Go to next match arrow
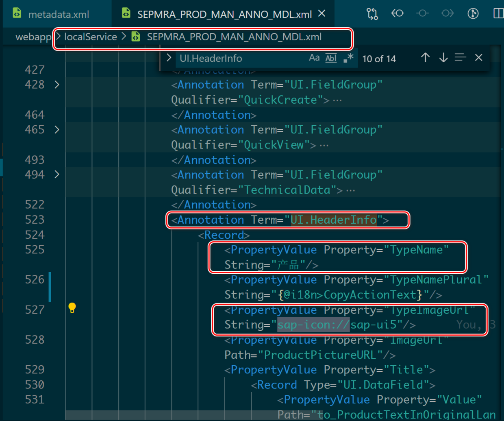Image resolution: width=504 pixels, height=421 pixels. [443, 58]
